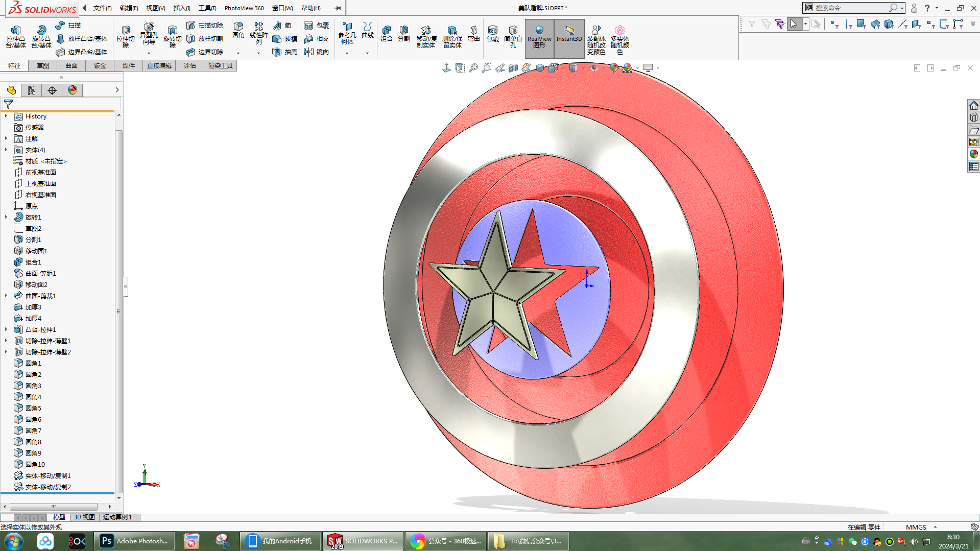This screenshot has width=980, height=551.
Task: Switch to the 评估 evaluate tab
Action: (190, 65)
